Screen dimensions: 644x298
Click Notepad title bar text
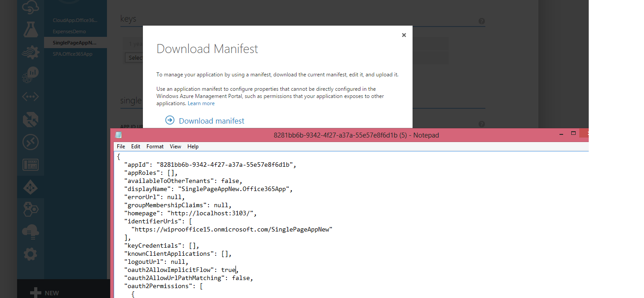356,135
